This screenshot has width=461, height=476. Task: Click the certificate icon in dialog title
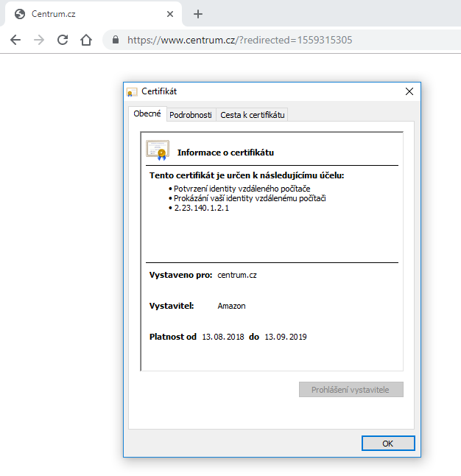(132, 92)
